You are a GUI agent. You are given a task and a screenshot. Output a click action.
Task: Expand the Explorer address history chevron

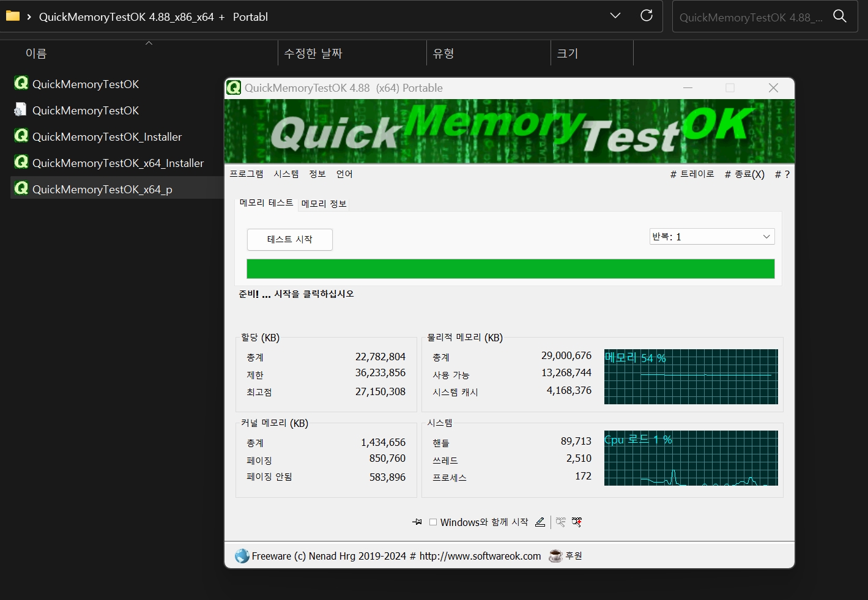point(615,16)
